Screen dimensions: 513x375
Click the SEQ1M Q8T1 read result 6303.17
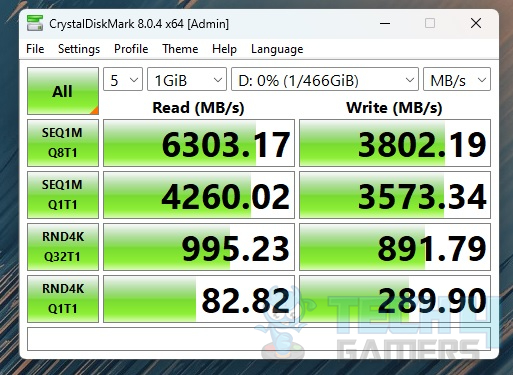point(199,143)
